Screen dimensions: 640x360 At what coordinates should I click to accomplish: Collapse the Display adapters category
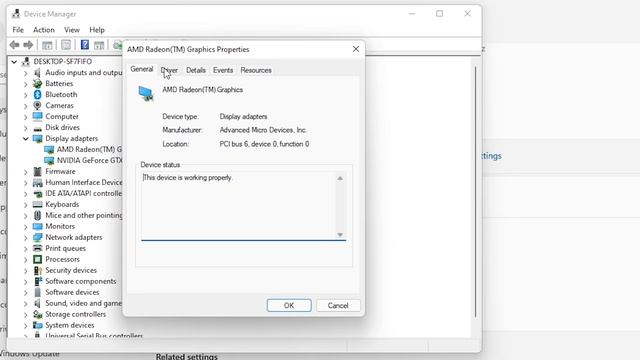tap(26, 139)
